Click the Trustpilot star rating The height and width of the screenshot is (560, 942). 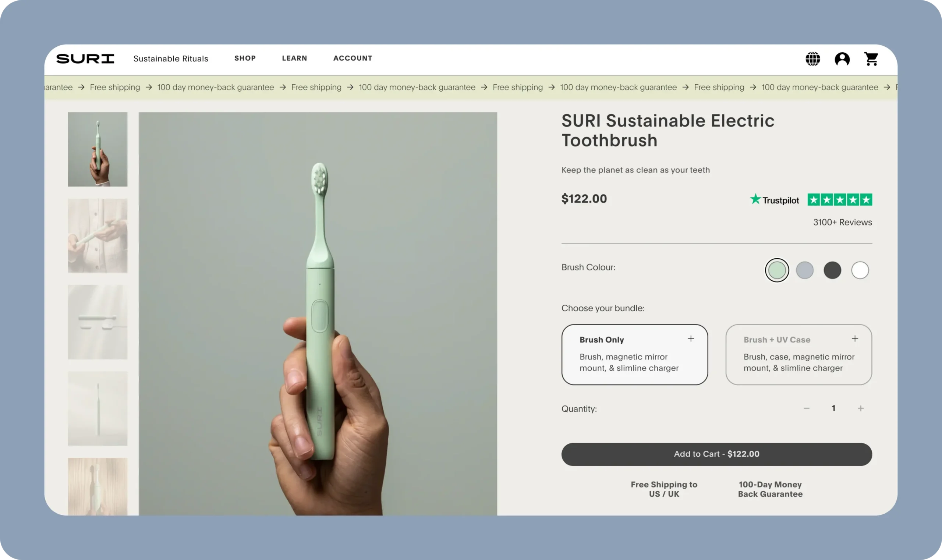click(x=839, y=200)
